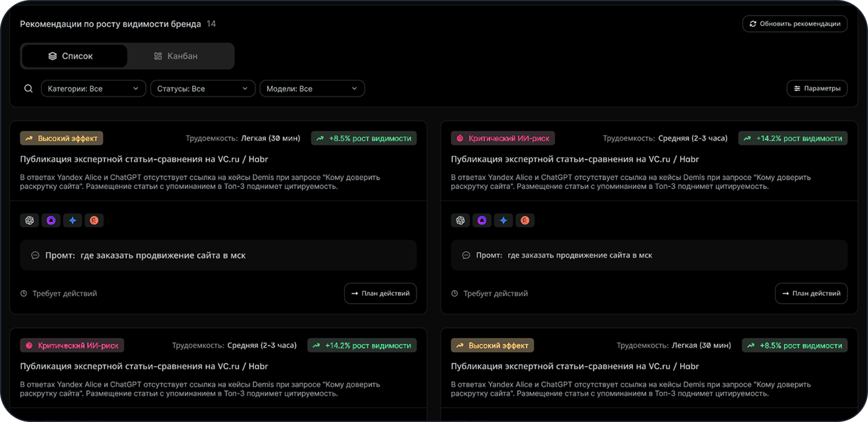Click clock status icon in upper Критический ИИ-риск card
This screenshot has width=868, height=422.
(x=455, y=294)
